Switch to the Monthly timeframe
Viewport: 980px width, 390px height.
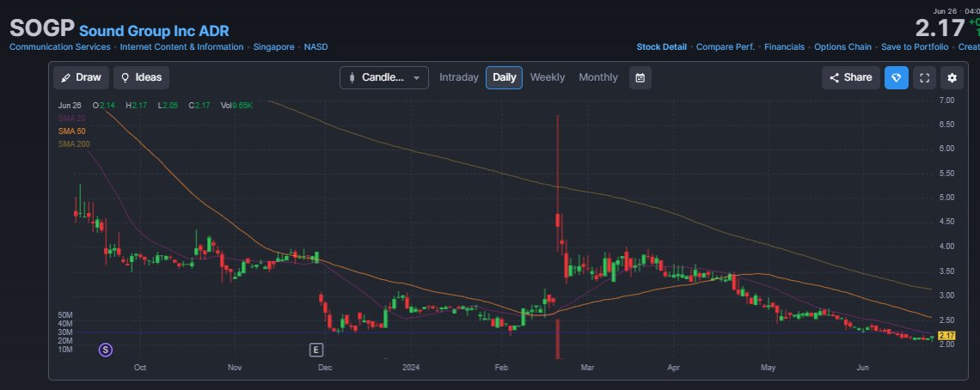(x=598, y=77)
